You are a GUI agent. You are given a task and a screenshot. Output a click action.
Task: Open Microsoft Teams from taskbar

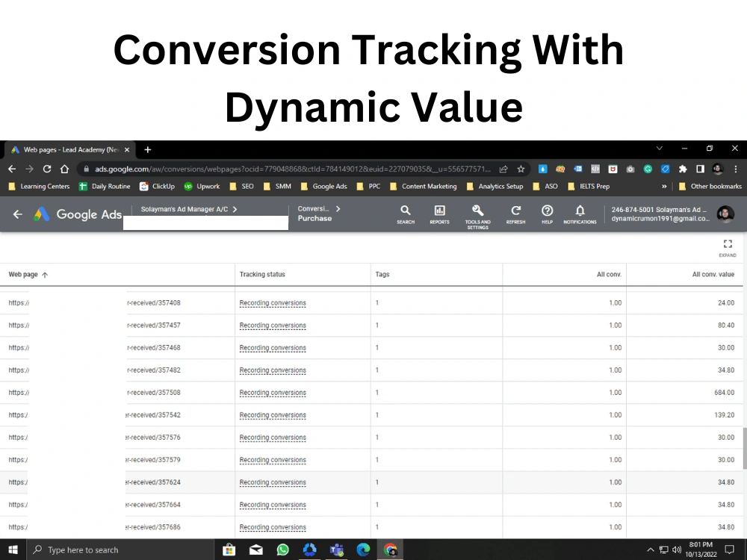(x=337, y=550)
